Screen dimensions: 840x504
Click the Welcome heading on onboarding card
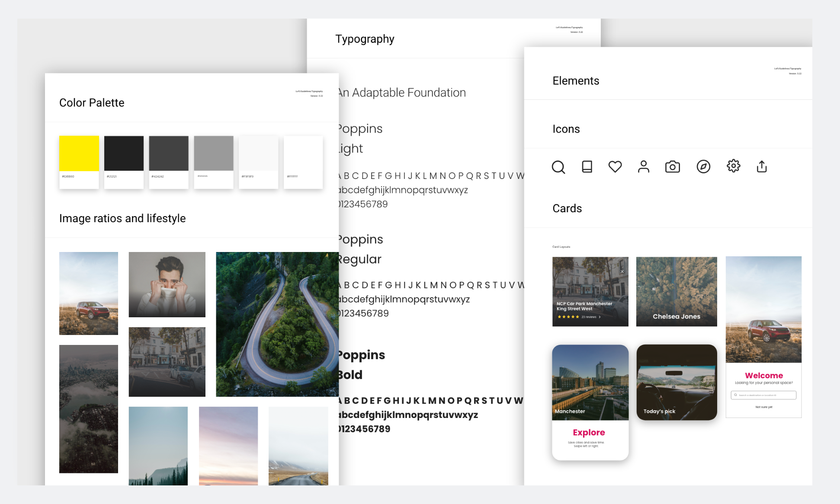click(x=764, y=376)
